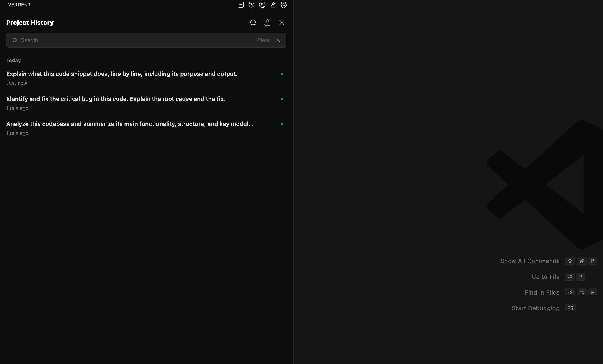
Task: Click green status dot of Identify entry
Action: (282, 99)
